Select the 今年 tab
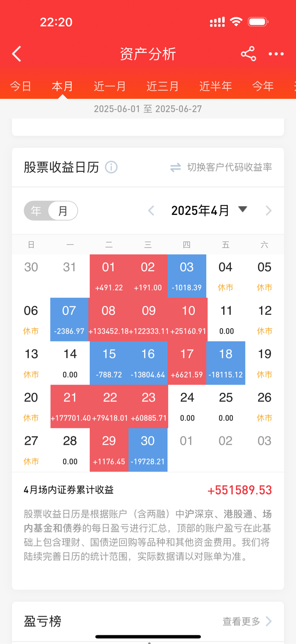The width and height of the screenshot is (296, 644). pos(263,86)
